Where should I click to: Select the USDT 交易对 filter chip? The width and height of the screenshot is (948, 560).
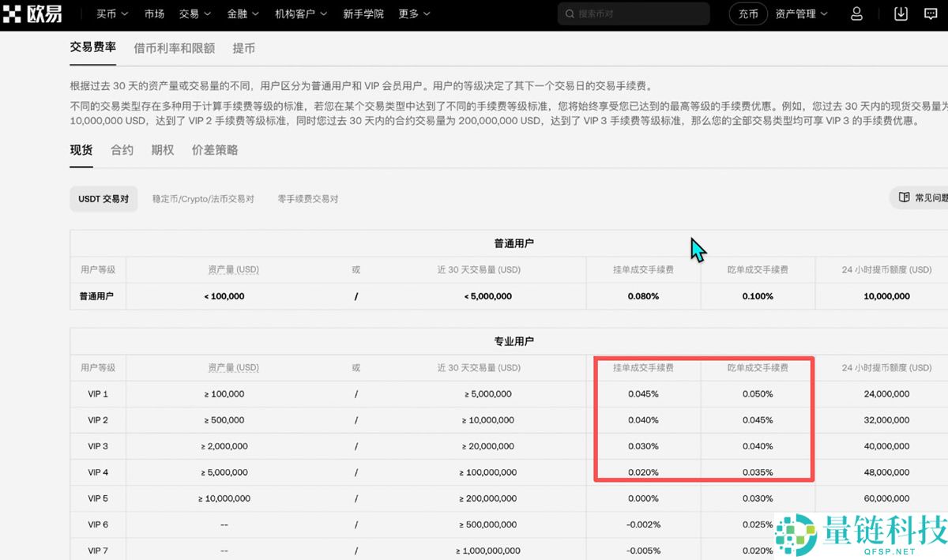point(103,199)
